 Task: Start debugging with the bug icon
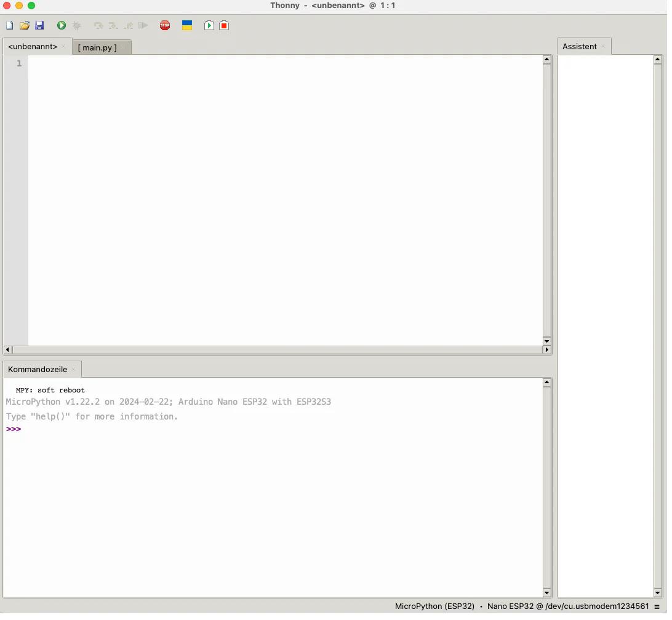(76, 25)
